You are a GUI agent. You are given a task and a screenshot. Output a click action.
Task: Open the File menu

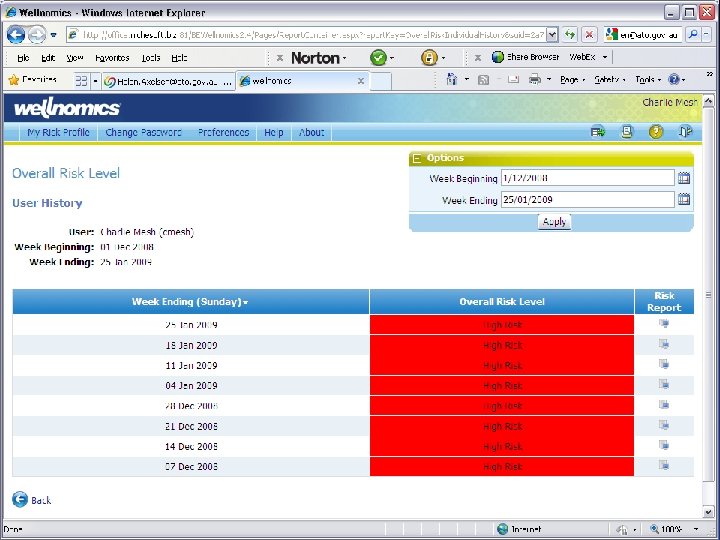(23, 58)
